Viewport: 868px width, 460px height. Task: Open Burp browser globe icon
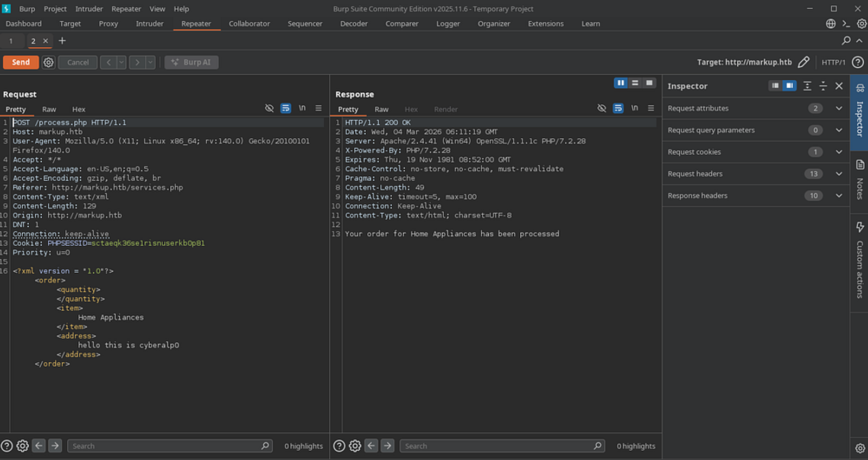pos(831,23)
